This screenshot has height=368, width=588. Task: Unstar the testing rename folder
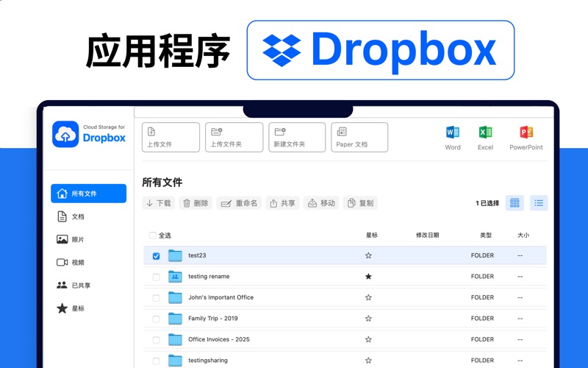(x=368, y=277)
